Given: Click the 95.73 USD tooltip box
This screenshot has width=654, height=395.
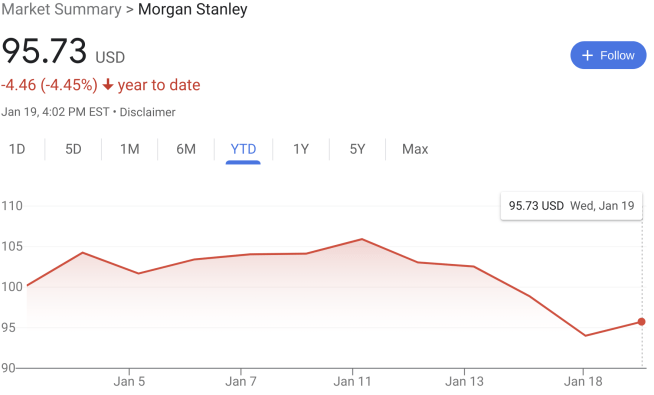Looking at the screenshot, I should tap(571, 206).
